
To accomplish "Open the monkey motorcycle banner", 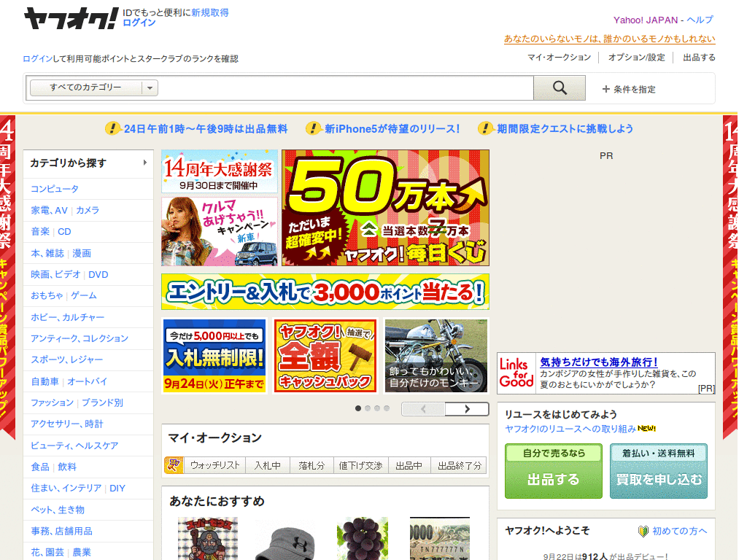I will [436, 356].
